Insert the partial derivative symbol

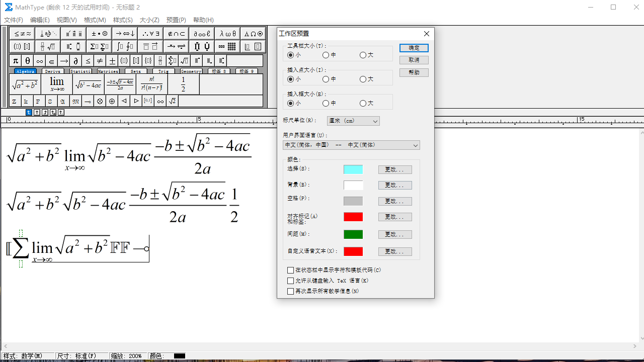[76, 61]
